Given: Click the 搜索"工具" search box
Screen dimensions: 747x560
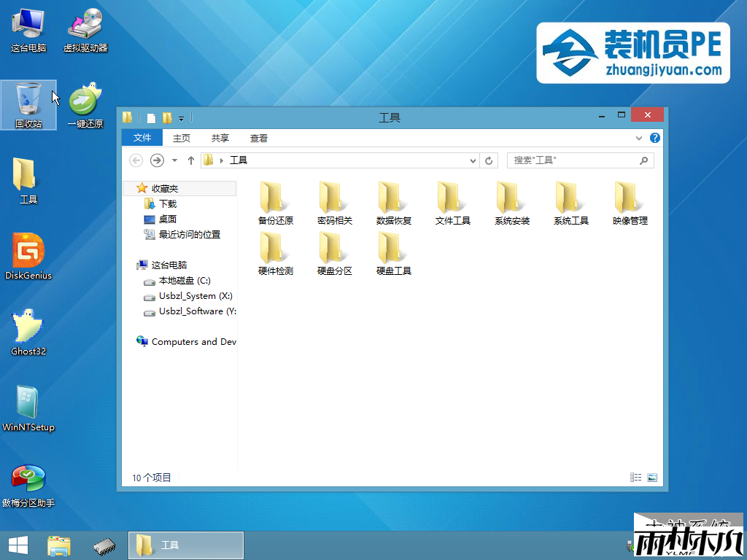Looking at the screenshot, I should coord(573,160).
